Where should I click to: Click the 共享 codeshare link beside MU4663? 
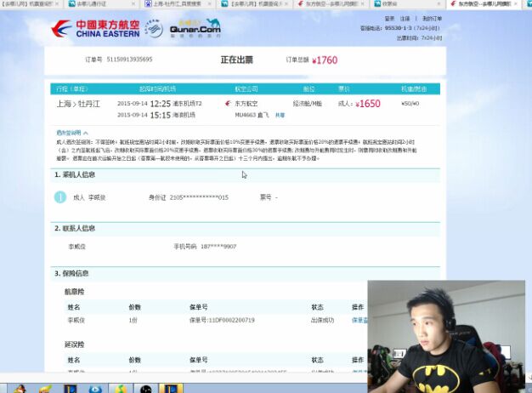click(x=280, y=115)
